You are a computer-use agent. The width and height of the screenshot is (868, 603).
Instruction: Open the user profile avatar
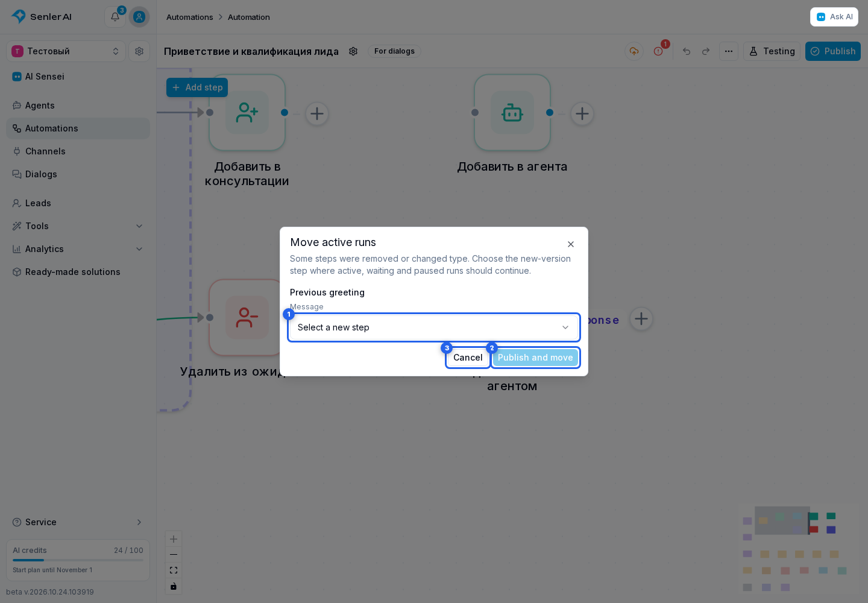click(x=139, y=17)
